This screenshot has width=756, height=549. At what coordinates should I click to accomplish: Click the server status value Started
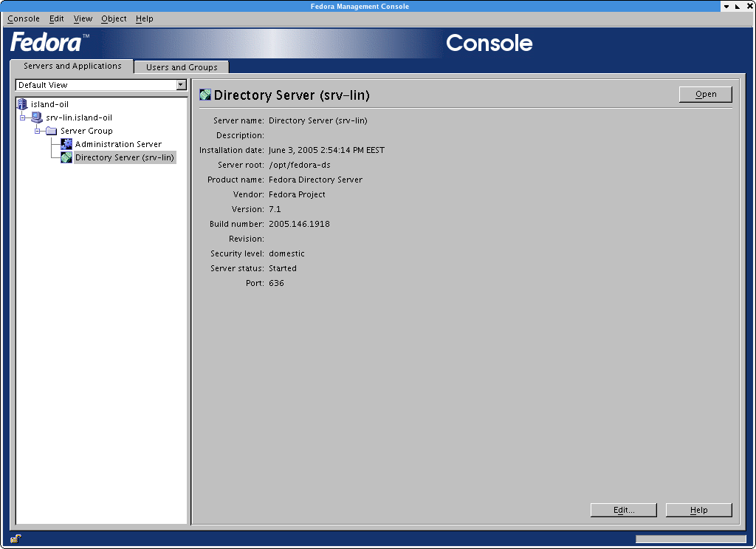pos(283,268)
